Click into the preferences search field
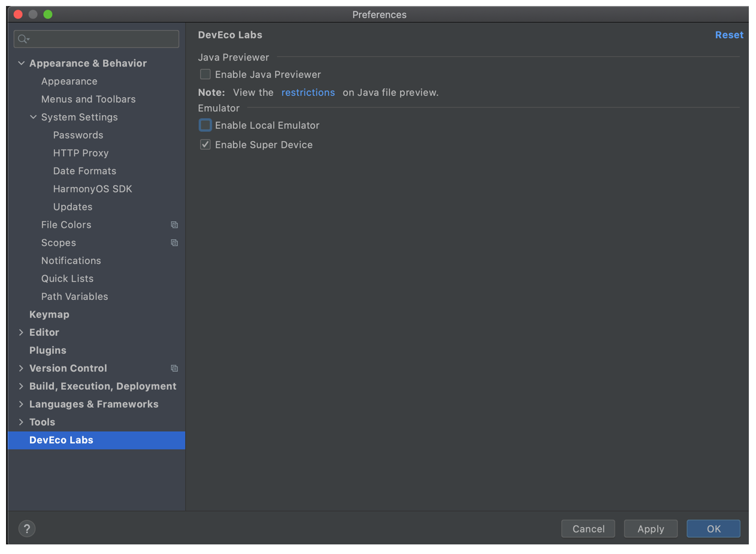756x554 pixels. [102, 39]
